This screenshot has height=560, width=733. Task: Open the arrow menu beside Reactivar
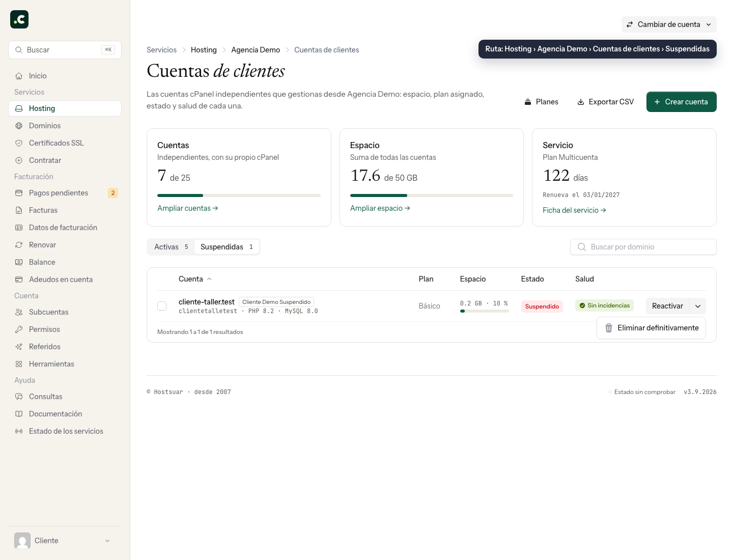tap(698, 306)
